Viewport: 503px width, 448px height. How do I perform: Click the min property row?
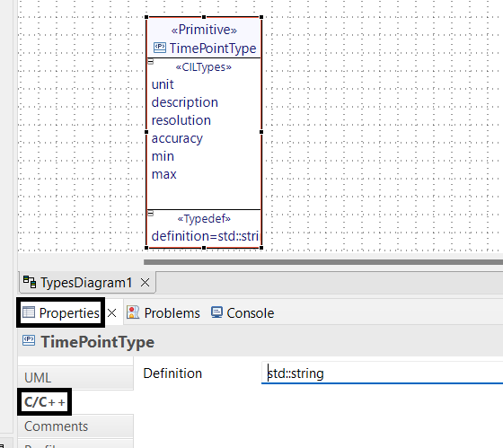coord(163,156)
